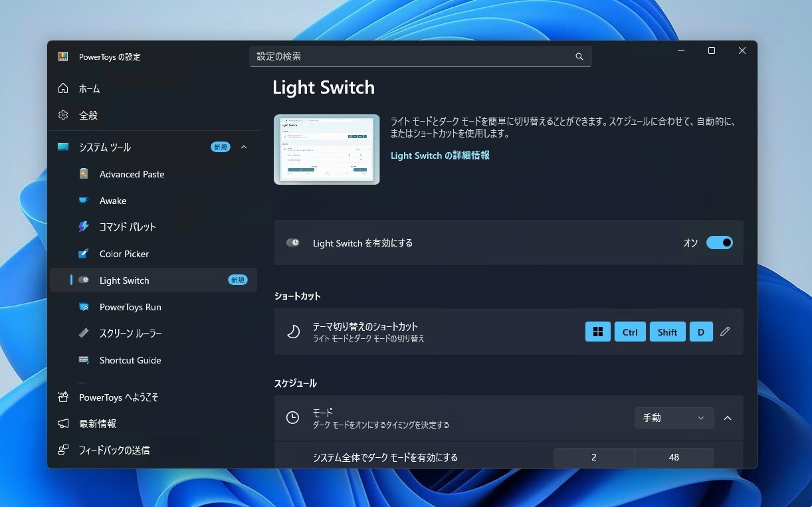This screenshot has height=507, width=812.
Task: Open the ホーム page
Action: click(153, 88)
